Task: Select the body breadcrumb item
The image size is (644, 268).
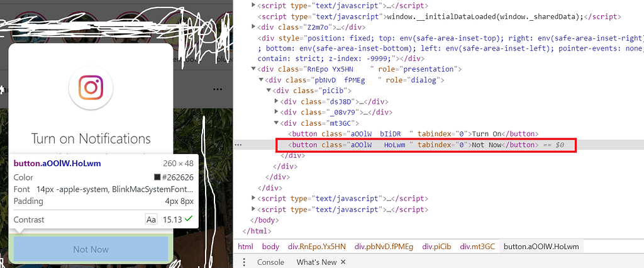Action: coord(270,247)
